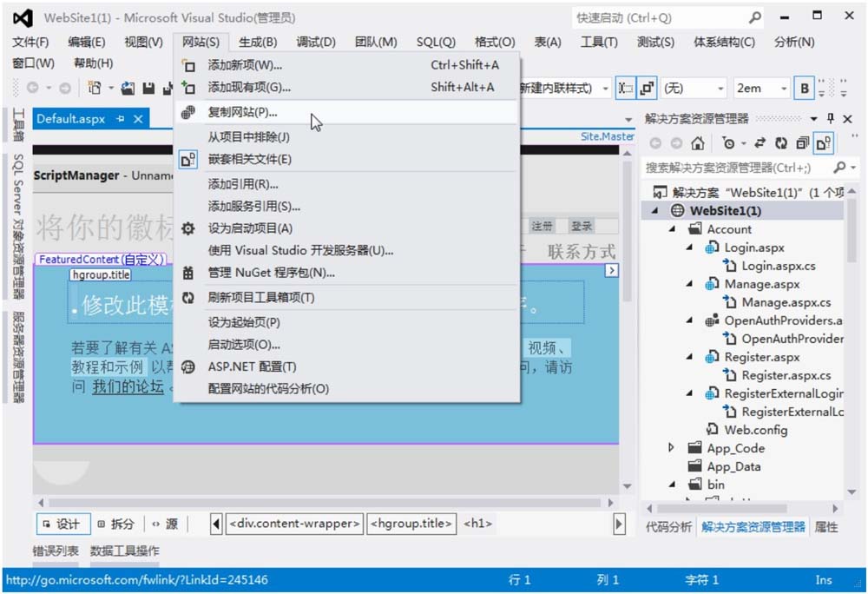Click the refresh icon beside 刷新项目工具箱项(T)
Viewport: 868px width, 594px height.
coord(188,298)
